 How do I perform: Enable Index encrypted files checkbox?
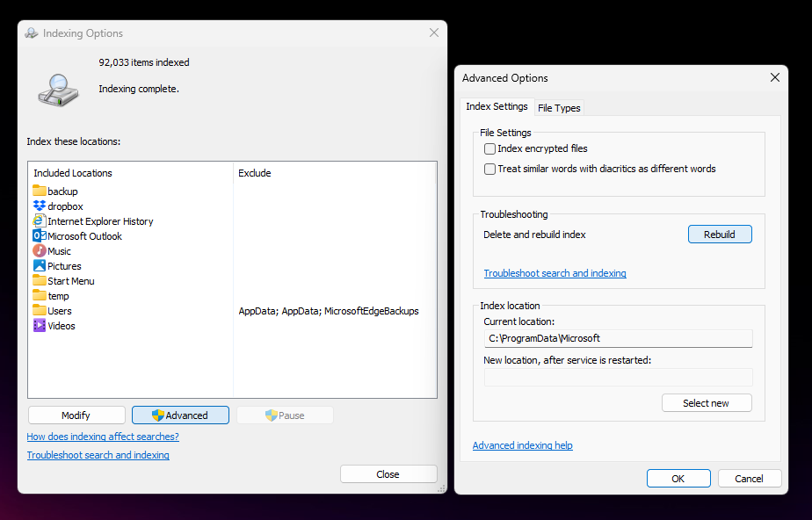point(489,149)
